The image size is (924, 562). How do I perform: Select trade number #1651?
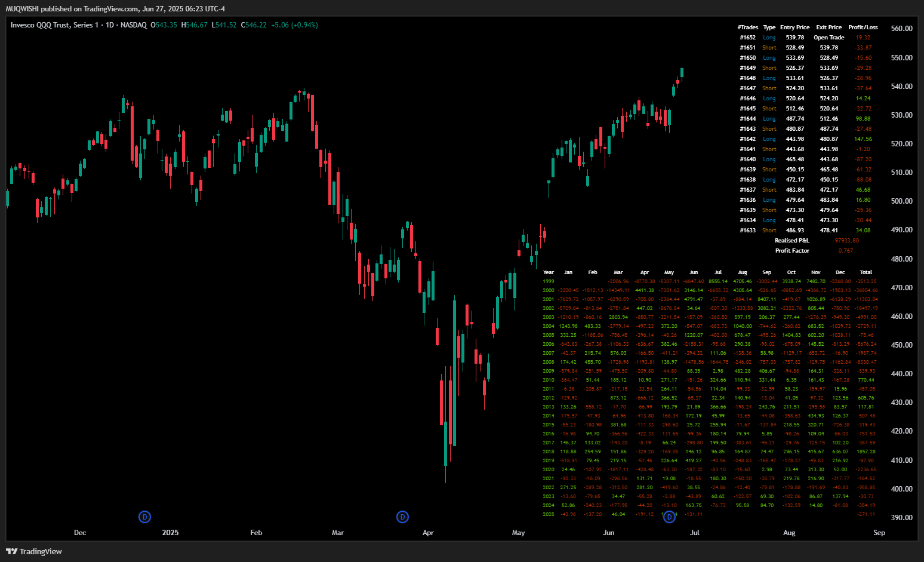click(x=748, y=48)
